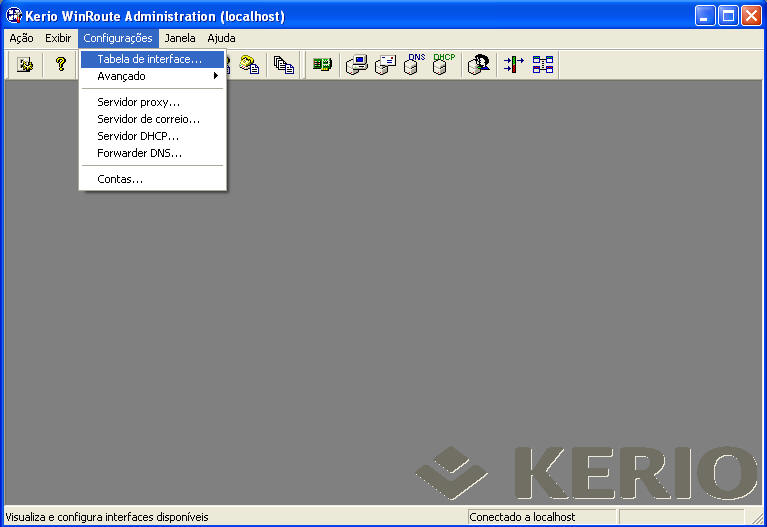Open the proxy server toolbar icon with monitor
This screenshot has width=767, height=527.
[x=356, y=65]
